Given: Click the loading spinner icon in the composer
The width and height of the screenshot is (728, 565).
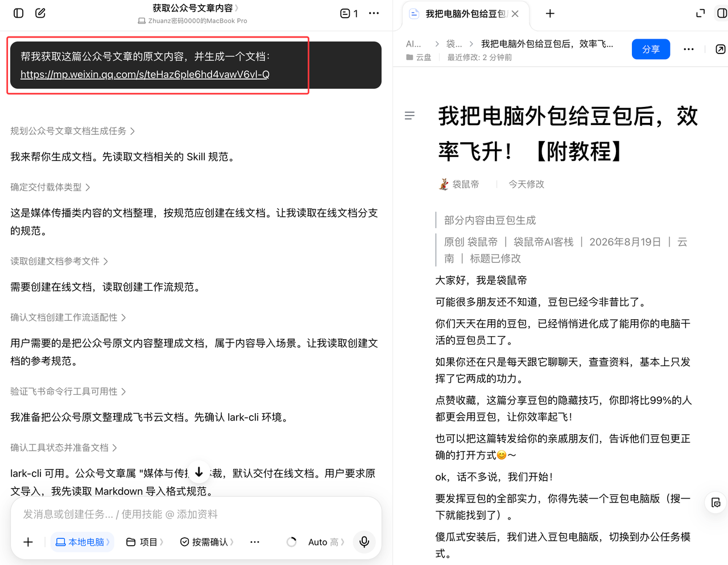Looking at the screenshot, I should [x=292, y=542].
